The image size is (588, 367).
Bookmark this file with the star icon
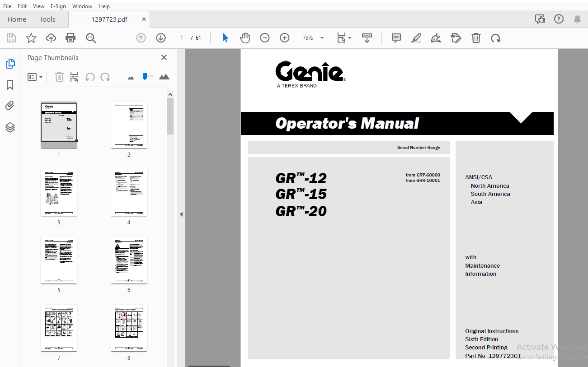(31, 38)
